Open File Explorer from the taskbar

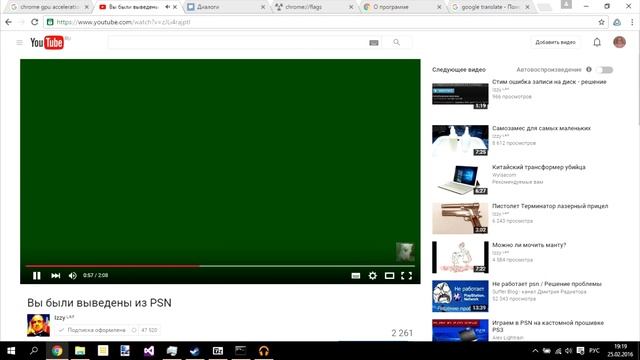click(x=80, y=351)
